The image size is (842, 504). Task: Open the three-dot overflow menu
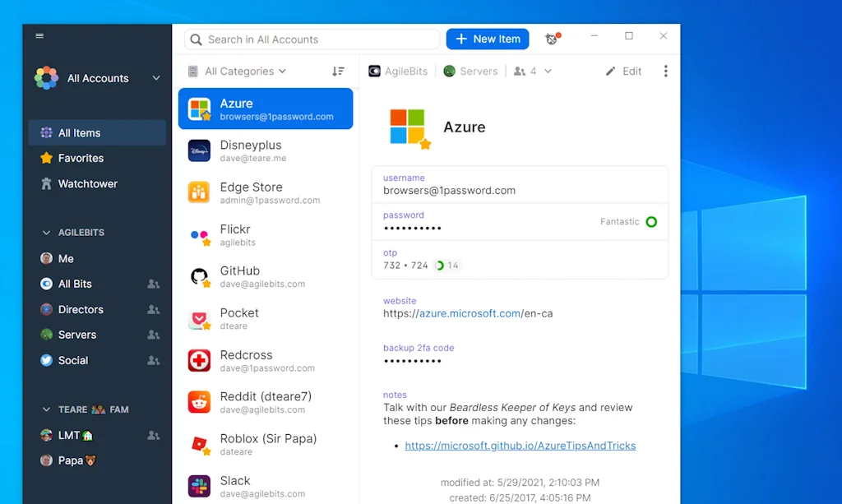coord(665,71)
